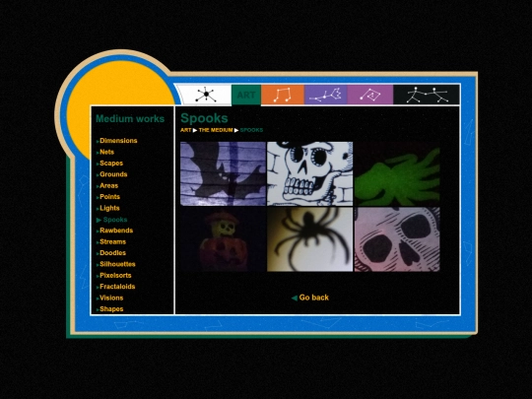Open the blue-purple constellation tab
Viewport: 532px width, 399px height.
[x=326, y=95]
